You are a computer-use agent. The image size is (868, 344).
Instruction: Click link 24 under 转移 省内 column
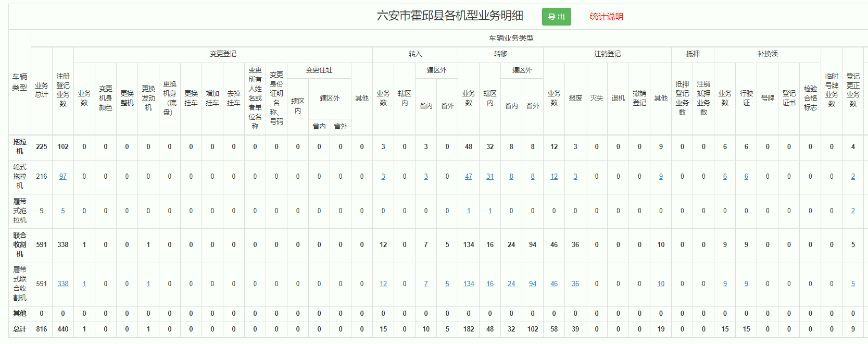tap(511, 284)
